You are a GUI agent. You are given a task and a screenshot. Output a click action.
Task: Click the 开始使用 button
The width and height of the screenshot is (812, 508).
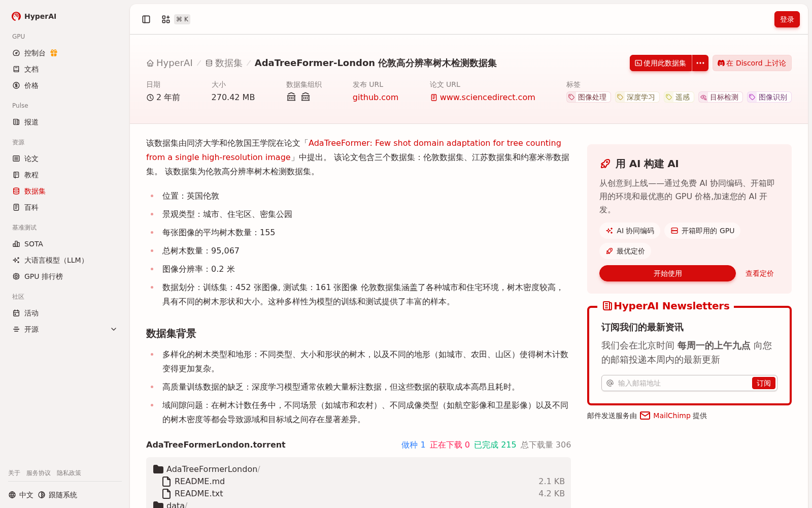tap(667, 273)
